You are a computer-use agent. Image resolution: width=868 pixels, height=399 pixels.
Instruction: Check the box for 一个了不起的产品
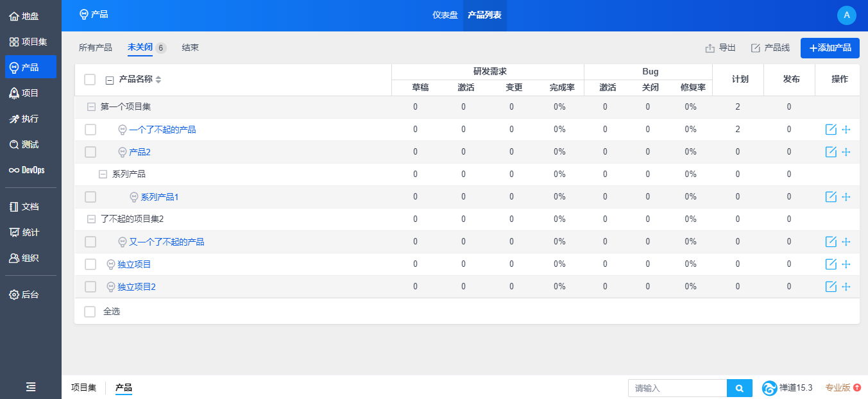click(x=90, y=130)
